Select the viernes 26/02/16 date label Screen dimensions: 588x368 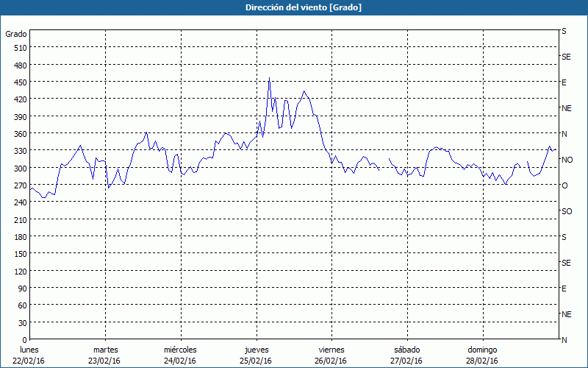(x=331, y=355)
